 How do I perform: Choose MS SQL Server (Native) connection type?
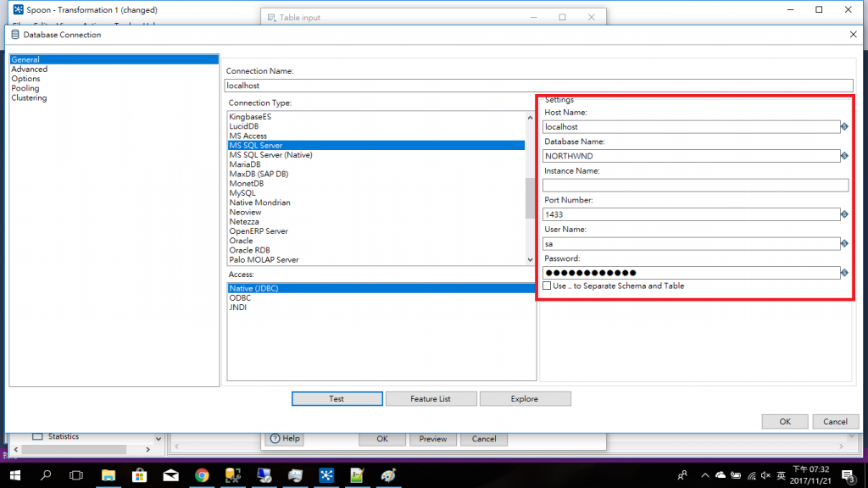[x=270, y=155]
